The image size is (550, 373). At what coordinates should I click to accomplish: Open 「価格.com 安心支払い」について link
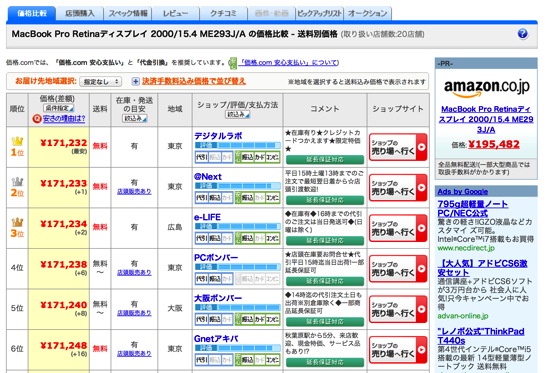[288, 62]
